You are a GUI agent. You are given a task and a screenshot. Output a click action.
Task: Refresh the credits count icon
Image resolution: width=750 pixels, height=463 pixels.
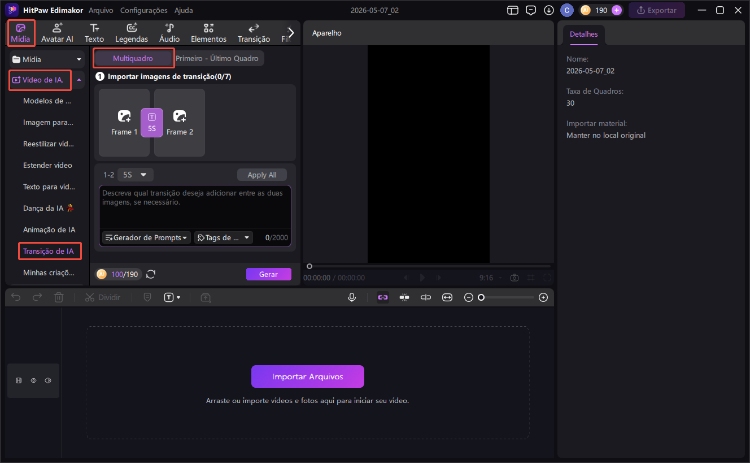pos(151,274)
